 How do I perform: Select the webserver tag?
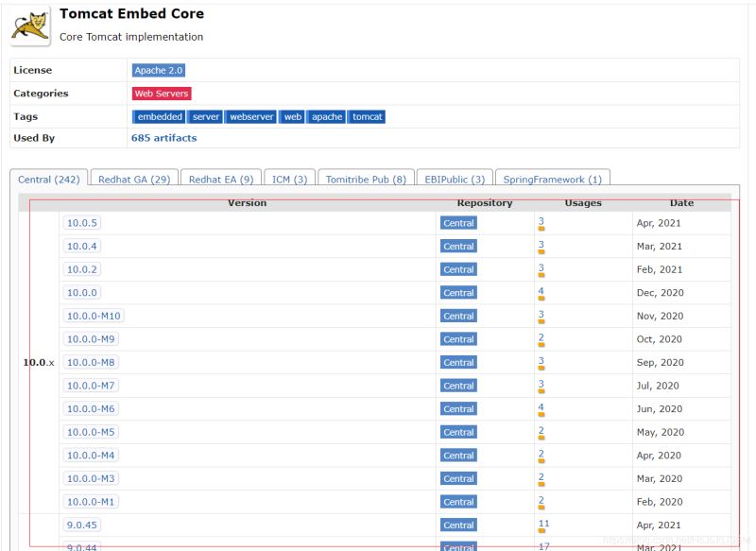click(250, 116)
